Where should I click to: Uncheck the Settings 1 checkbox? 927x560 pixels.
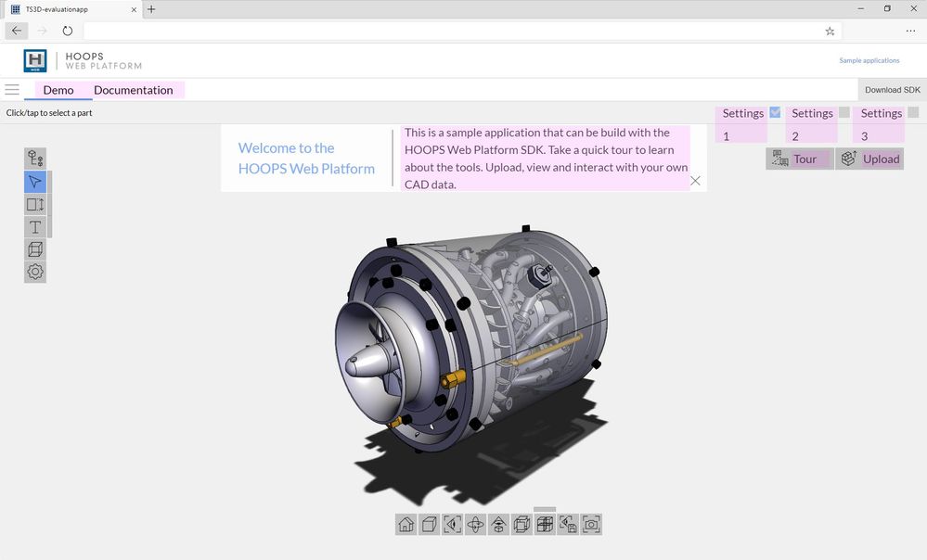tap(775, 112)
